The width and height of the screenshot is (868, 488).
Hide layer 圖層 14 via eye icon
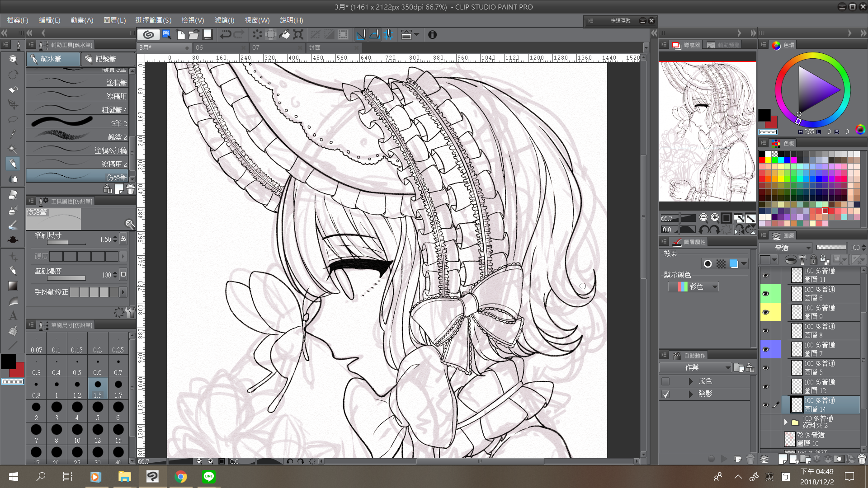click(x=765, y=405)
